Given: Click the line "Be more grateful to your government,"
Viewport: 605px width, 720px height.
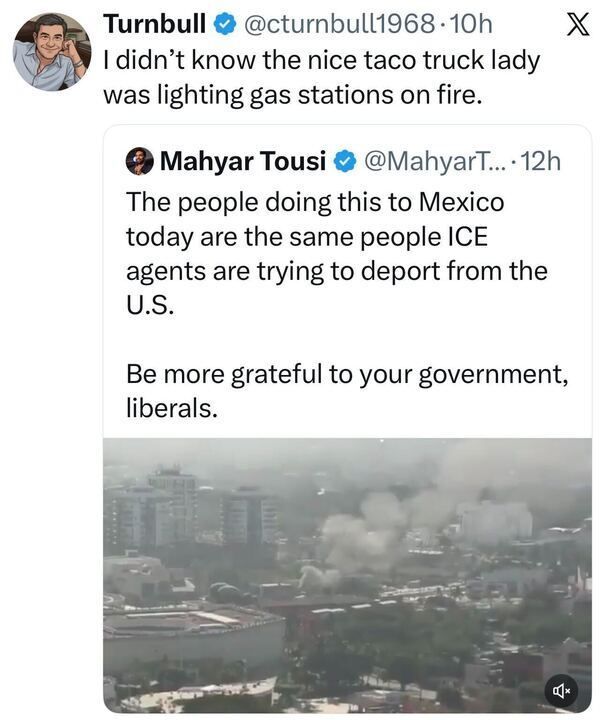Looking at the screenshot, I should [x=347, y=374].
